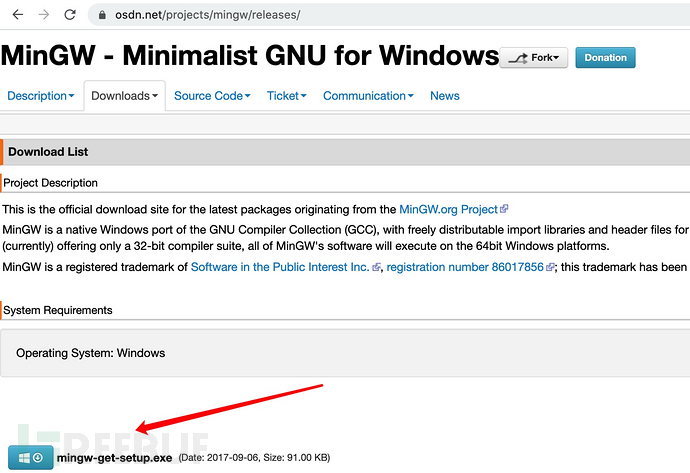
Task: Go forward with the browser forward arrow
Action: pyautogui.click(x=44, y=15)
